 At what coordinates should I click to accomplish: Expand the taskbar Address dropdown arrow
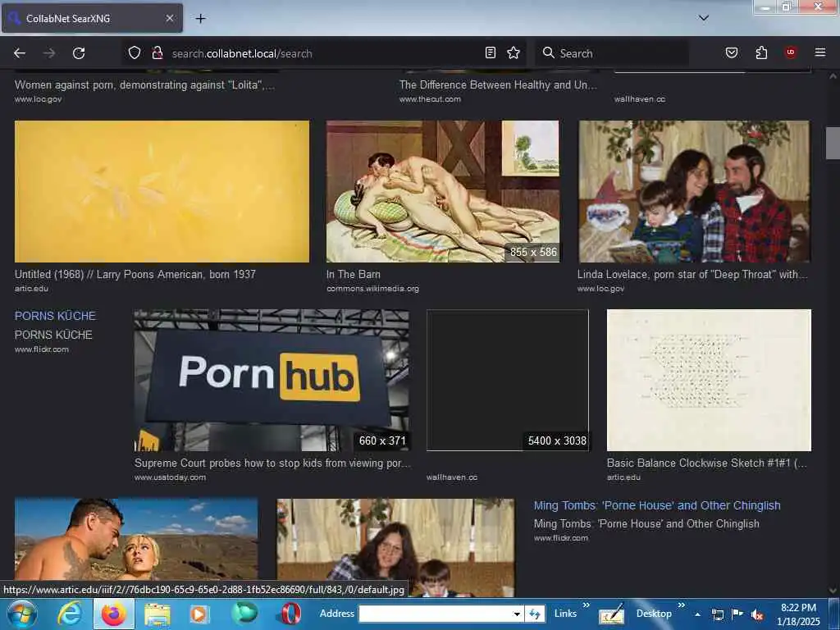[x=517, y=614]
